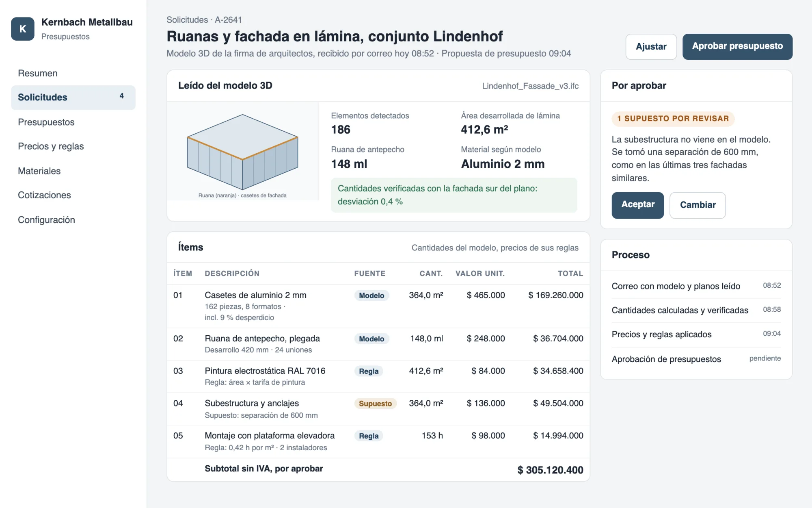Viewport: 812px width, 508px height.
Task: Click the 1 SUPUESTO POR REVISAR badge
Action: 673,119
